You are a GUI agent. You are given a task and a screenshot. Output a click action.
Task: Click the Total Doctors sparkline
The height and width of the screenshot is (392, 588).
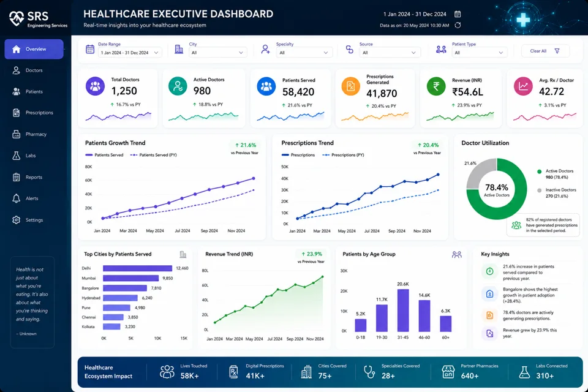pyautogui.click(x=118, y=116)
